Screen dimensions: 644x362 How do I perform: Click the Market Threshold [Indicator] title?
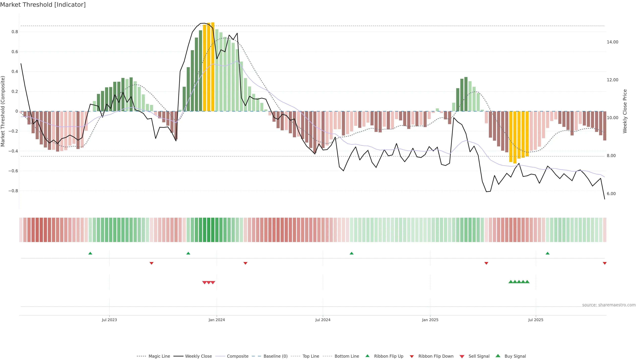click(x=43, y=5)
